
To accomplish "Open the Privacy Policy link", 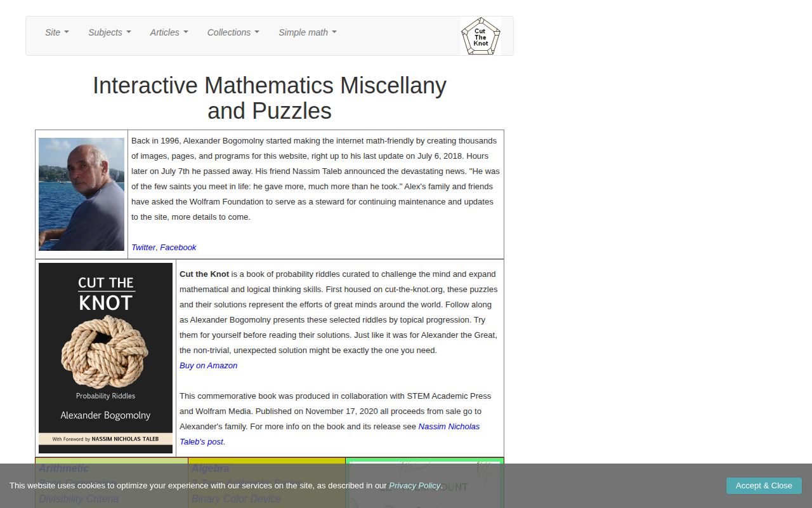I will tap(414, 486).
